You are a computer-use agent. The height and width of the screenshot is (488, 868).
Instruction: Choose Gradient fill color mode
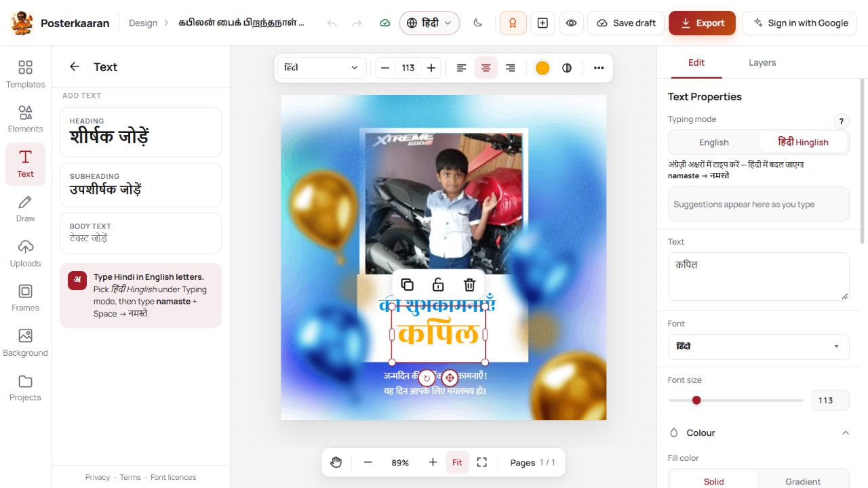click(x=803, y=481)
